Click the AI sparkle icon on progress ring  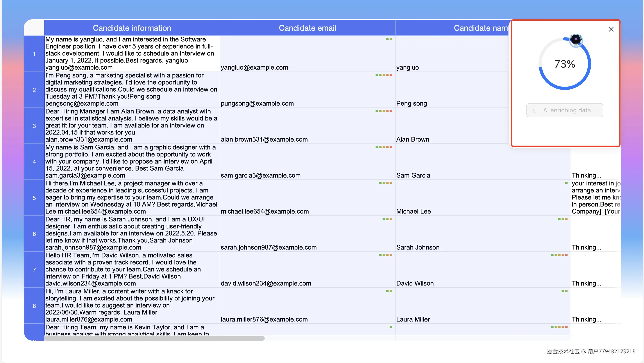tap(576, 39)
